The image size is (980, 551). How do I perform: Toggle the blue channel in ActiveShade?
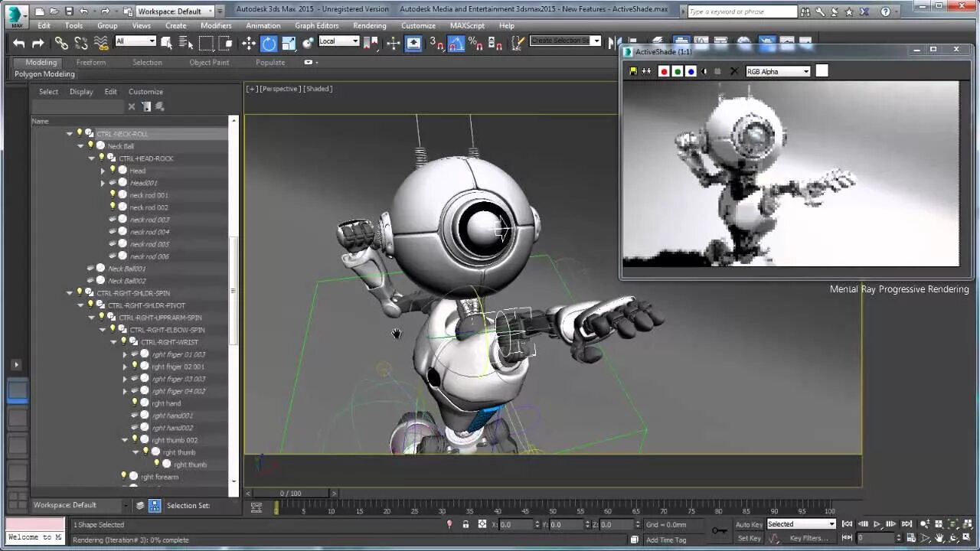coord(691,71)
